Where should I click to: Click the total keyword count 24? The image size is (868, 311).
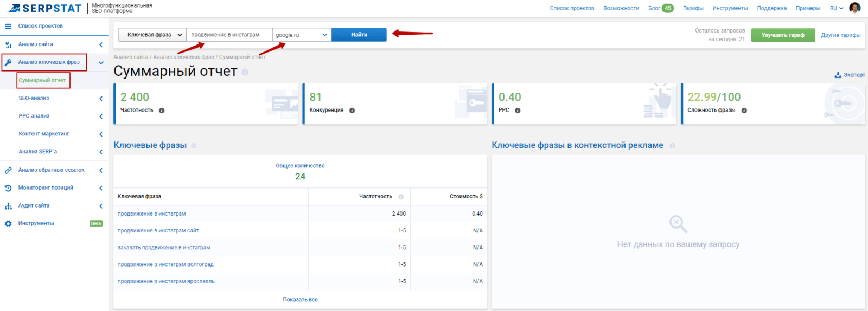click(x=300, y=177)
